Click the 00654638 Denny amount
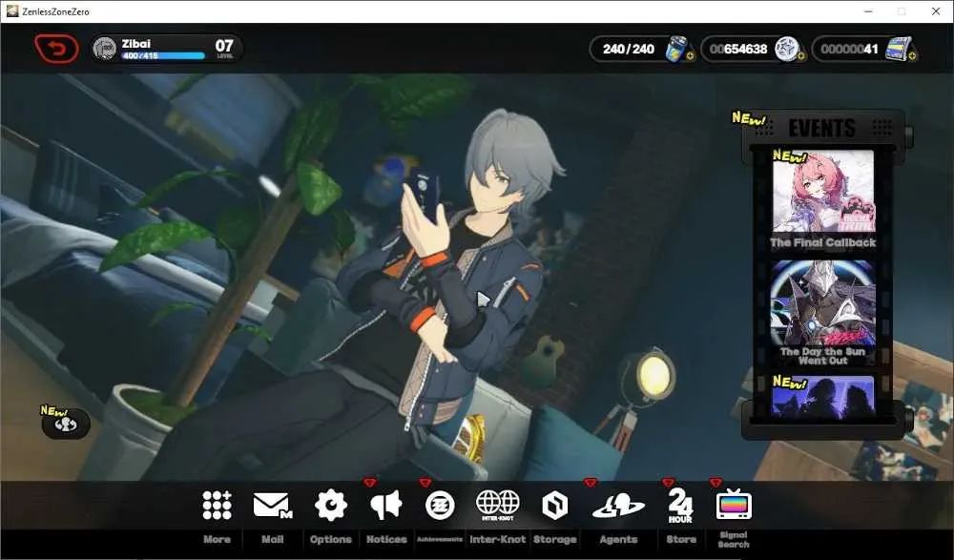The width and height of the screenshot is (954, 560). pyautogui.click(x=738, y=49)
